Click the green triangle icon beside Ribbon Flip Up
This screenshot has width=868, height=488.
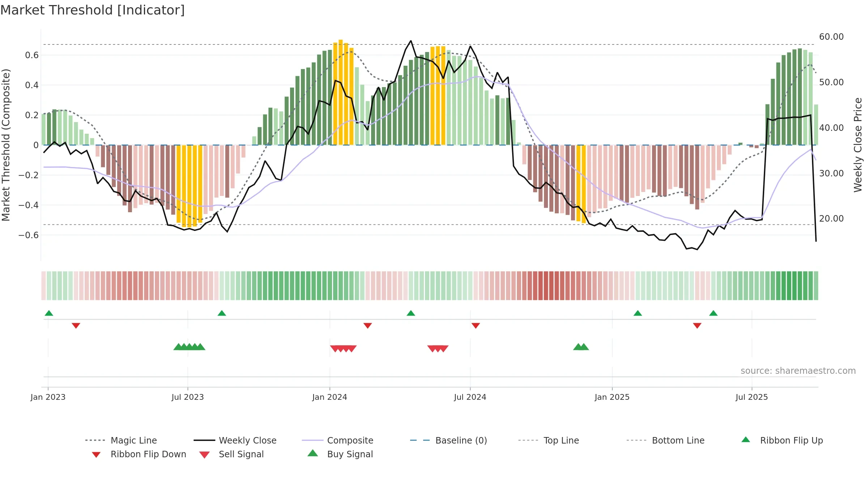tap(746, 440)
